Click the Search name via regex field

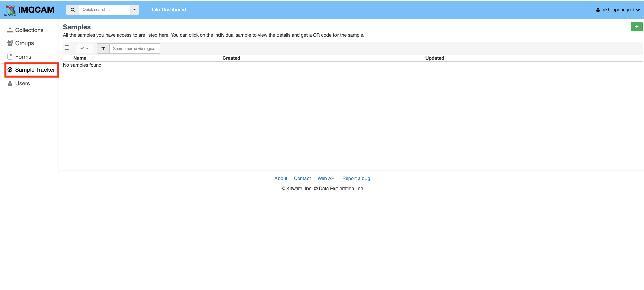135,49
